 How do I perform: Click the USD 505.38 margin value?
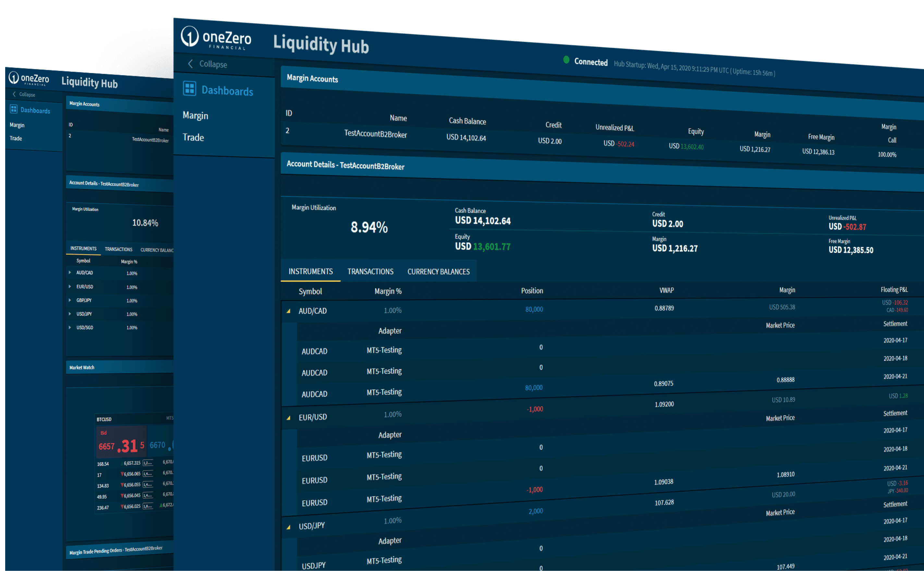pos(782,307)
